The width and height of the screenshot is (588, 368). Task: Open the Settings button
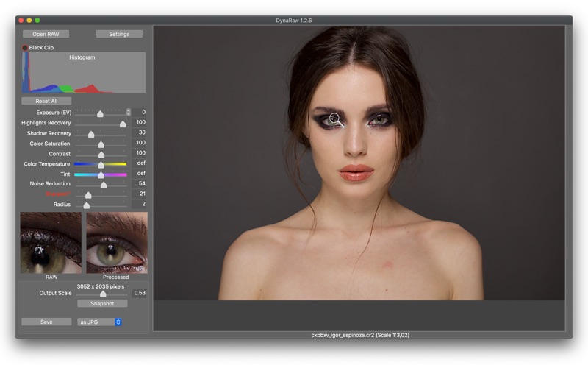click(x=119, y=34)
